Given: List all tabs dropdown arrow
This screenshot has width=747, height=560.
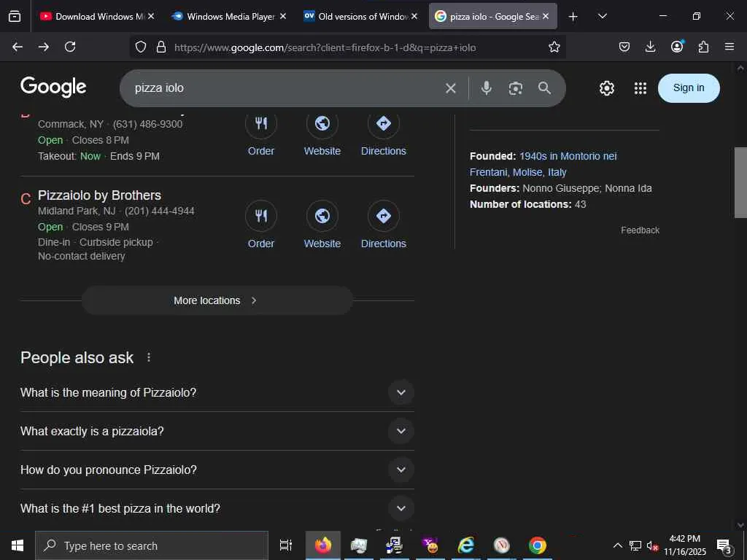Looking at the screenshot, I should pyautogui.click(x=602, y=16).
